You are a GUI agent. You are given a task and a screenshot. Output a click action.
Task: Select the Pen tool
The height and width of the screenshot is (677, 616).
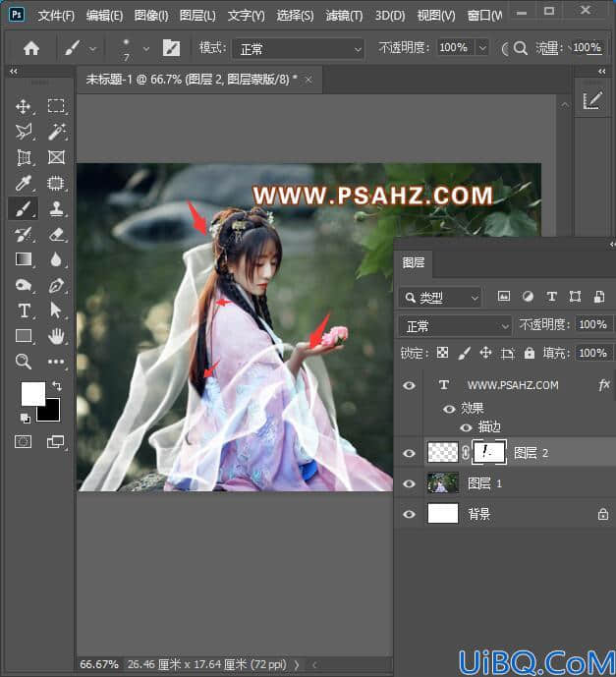pyautogui.click(x=56, y=285)
